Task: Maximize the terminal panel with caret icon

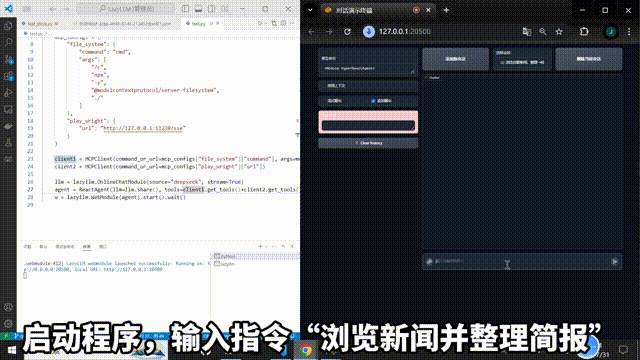Action: [283, 247]
